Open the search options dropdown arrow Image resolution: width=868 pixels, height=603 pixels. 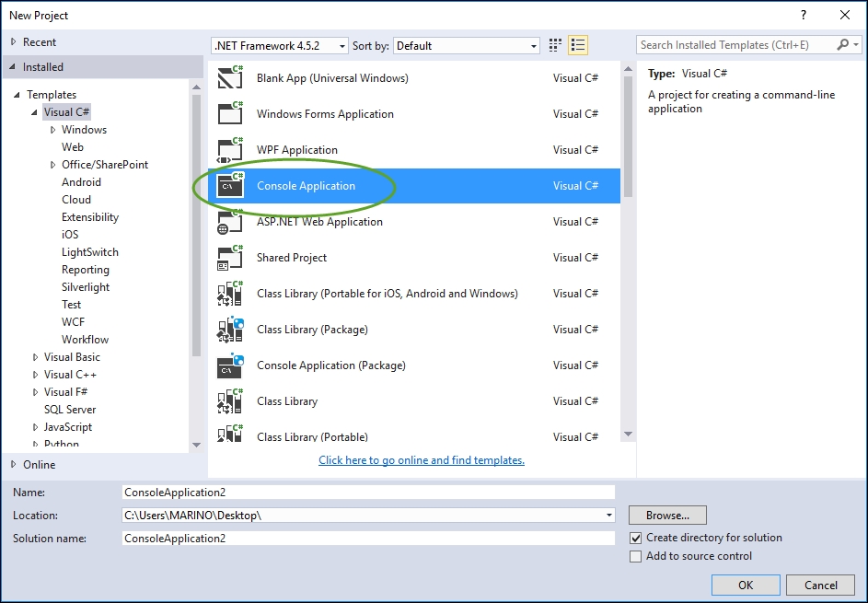[x=856, y=44]
